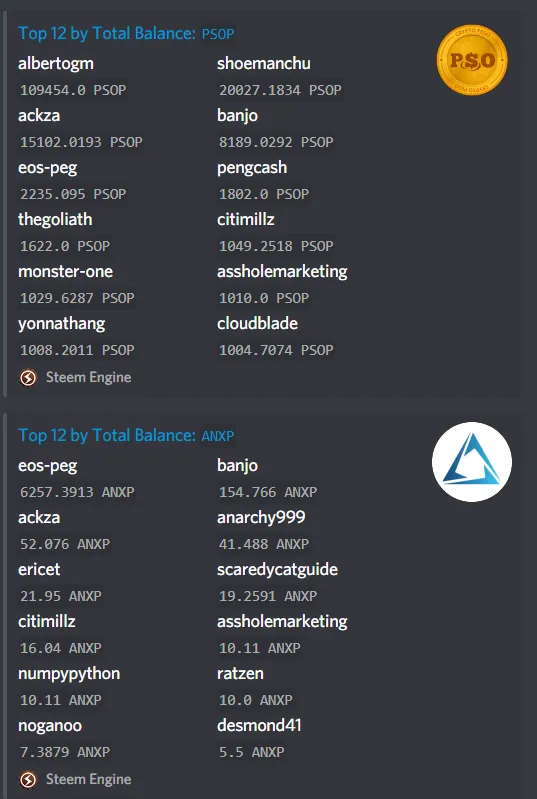
Task: Select the albertogm username
Action: (56, 64)
